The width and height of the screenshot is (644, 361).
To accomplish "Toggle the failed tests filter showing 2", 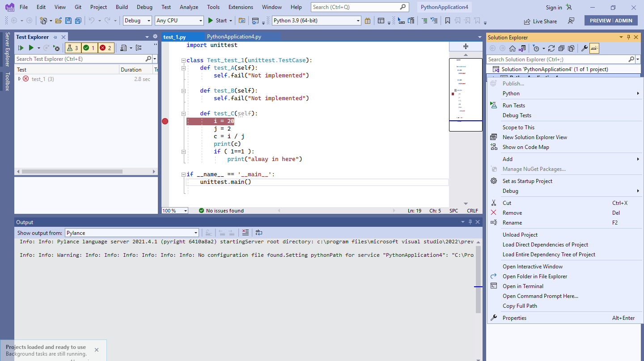I will [106, 48].
